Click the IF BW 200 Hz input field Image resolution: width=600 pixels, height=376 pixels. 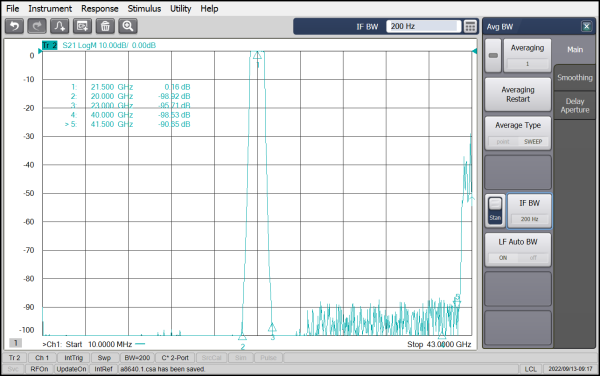423,26
